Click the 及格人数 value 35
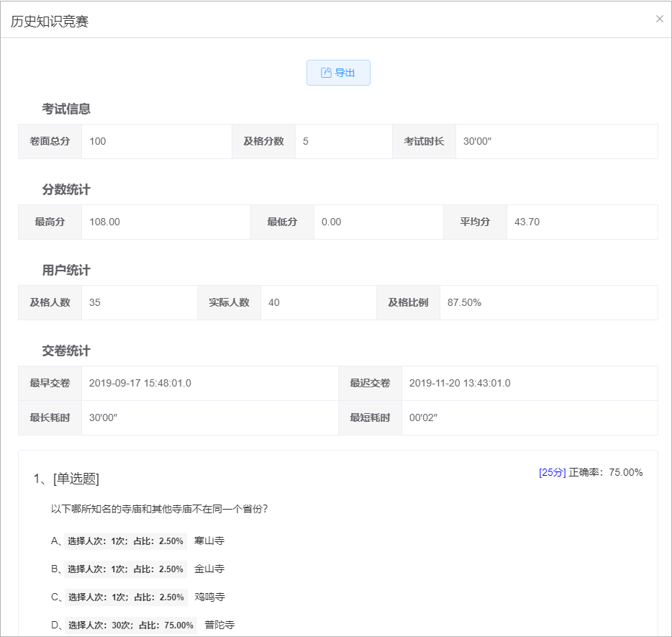Image resolution: width=672 pixels, height=637 pixels. 95,302
